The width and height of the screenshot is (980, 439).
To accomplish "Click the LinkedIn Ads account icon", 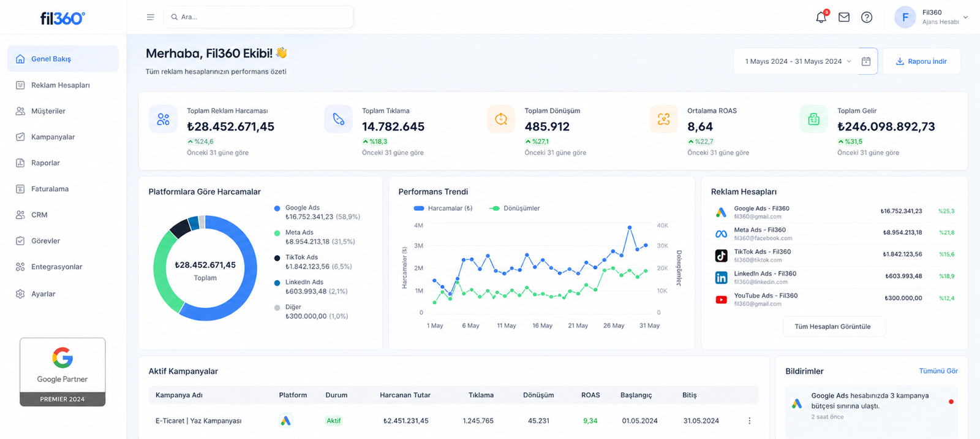I will point(722,278).
